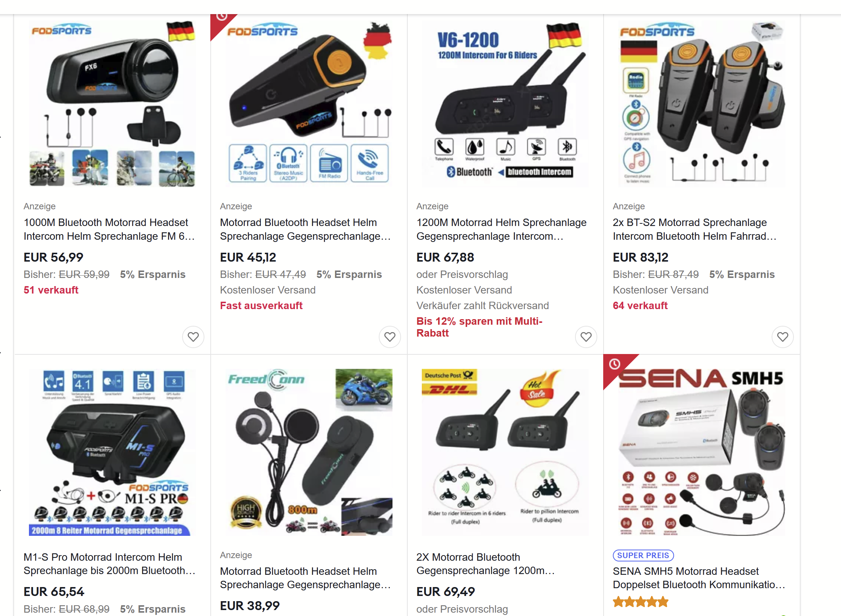Screen dimensions: 841x616
Task: Add FX6 1000M headset to watchlist heart
Action: pyautogui.click(x=193, y=337)
